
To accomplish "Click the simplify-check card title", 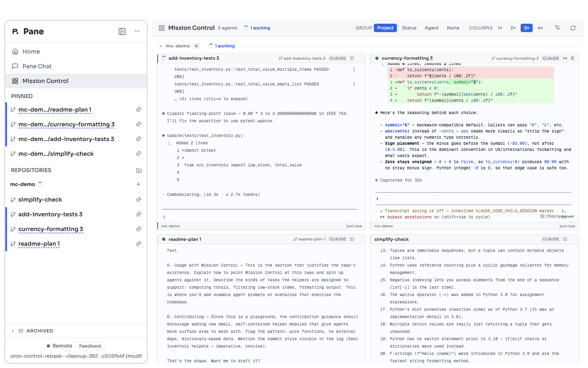I will (392, 239).
